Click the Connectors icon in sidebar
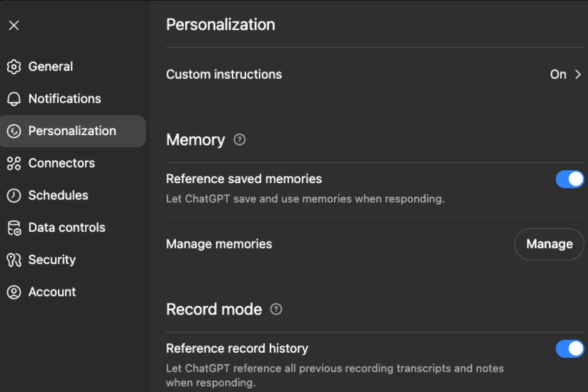Viewport: 588px width, 392px height. pos(14,163)
